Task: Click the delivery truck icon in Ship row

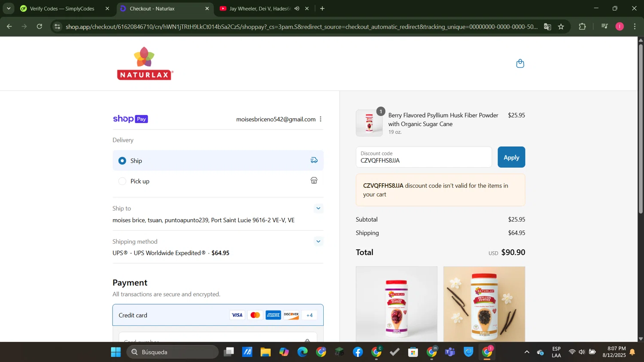Action: [x=314, y=160]
